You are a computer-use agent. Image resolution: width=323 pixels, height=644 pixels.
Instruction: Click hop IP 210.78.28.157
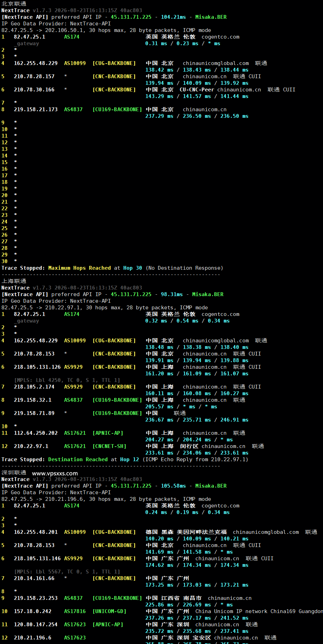(34, 76)
